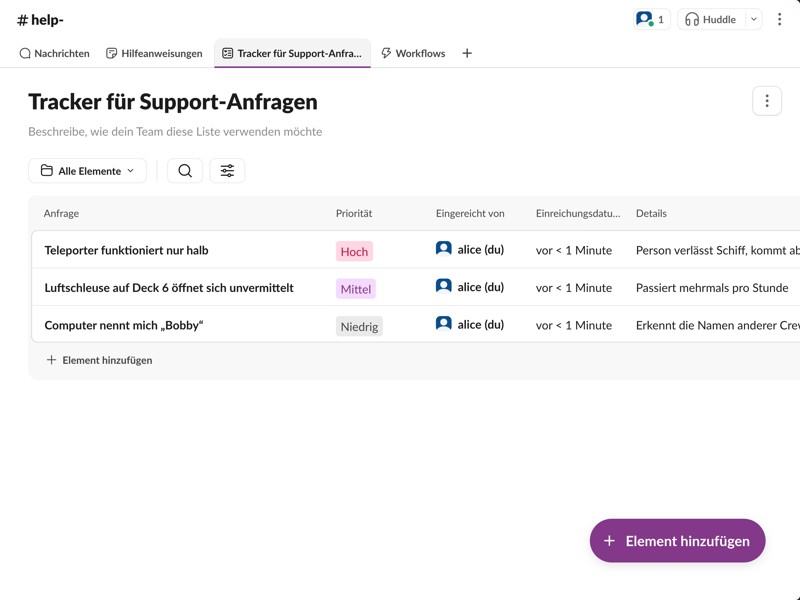Start a Huddle via headphones button

coord(711,19)
